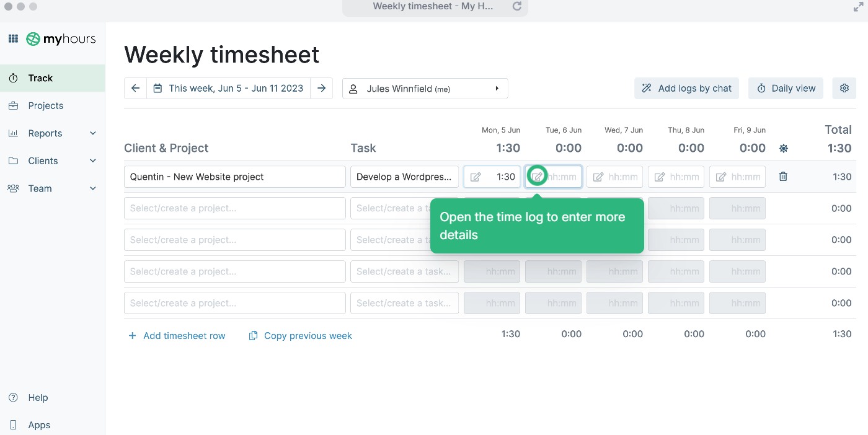Image resolution: width=868 pixels, height=435 pixels.
Task: Expand the Reports submenu chevron
Action: (x=93, y=133)
